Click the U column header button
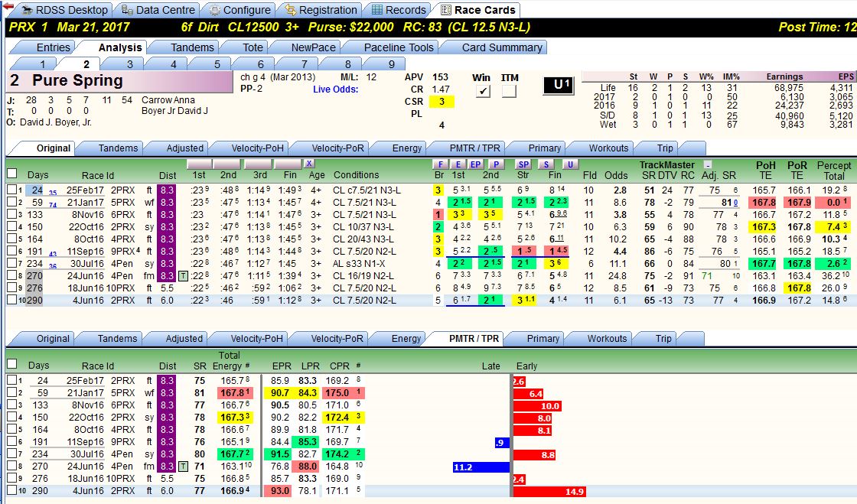 (570, 164)
